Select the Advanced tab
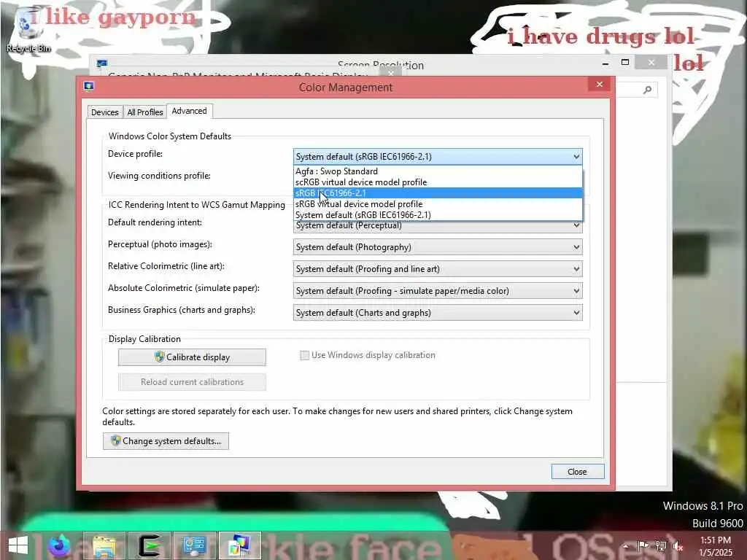This screenshot has width=747, height=560. click(189, 111)
